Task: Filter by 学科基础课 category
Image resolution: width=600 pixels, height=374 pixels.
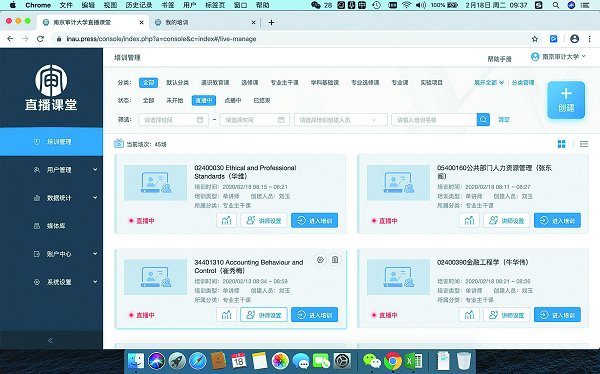Action: pos(325,82)
